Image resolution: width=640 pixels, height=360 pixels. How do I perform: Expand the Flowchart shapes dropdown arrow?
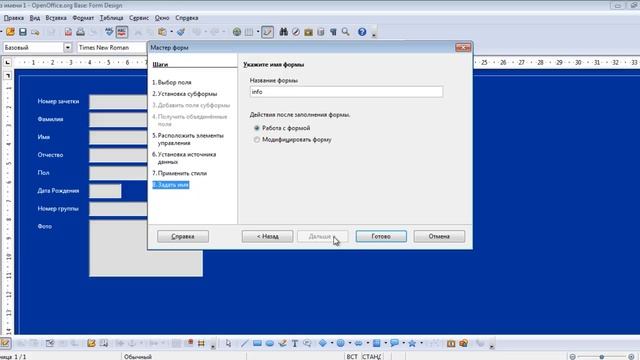coord(386,344)
